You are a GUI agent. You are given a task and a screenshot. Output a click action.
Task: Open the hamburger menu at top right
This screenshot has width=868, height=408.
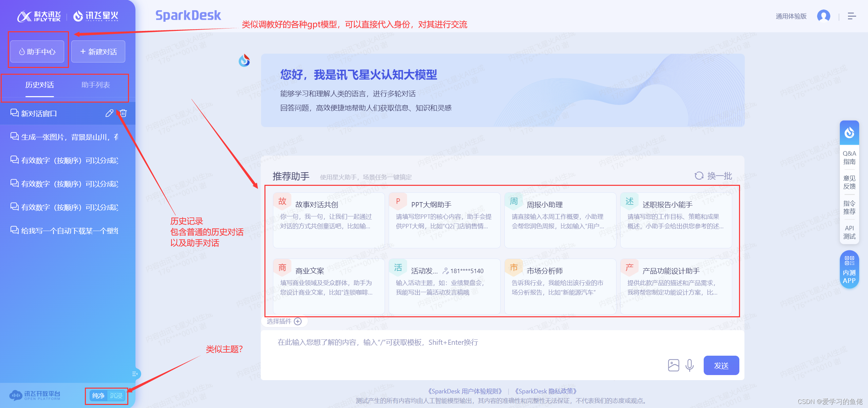click(x=852, y=16)
